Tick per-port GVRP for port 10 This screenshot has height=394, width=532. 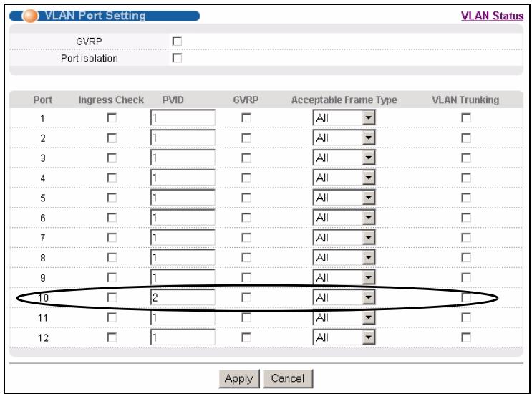click(246, 297)
